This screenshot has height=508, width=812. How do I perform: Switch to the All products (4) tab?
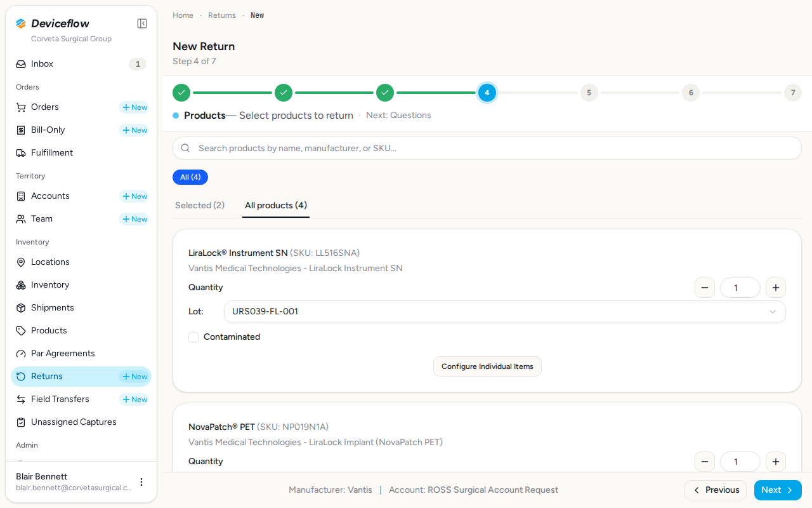pos(276,206)
